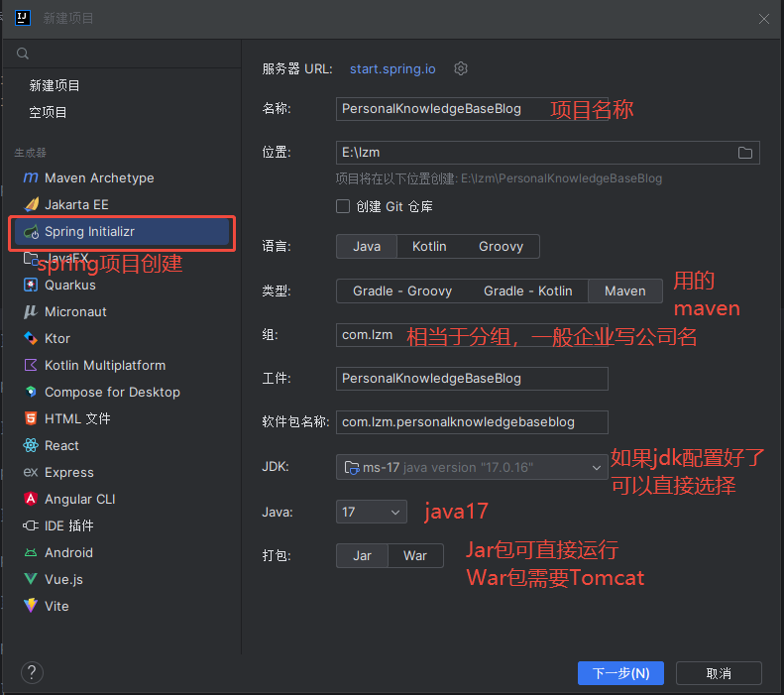Click the Android robot icon

tap(31, 552)
